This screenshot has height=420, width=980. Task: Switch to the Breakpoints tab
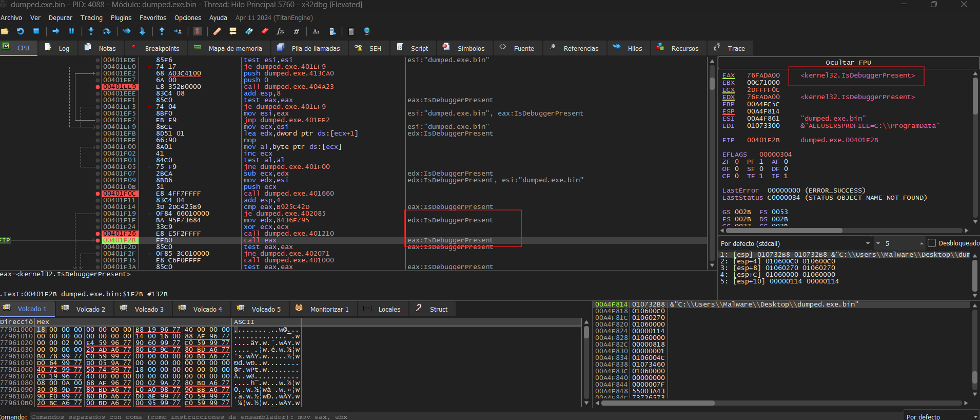(156, 48)
